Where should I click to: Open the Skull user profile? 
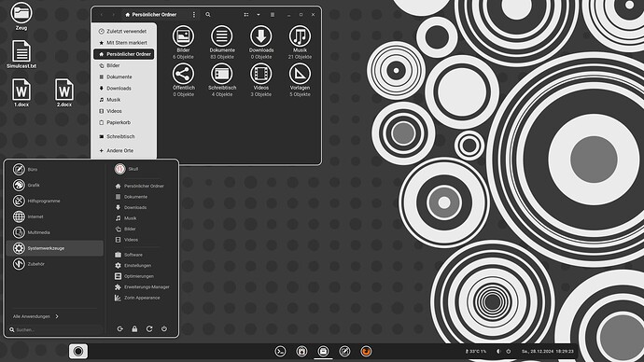(x=127, y=169)
